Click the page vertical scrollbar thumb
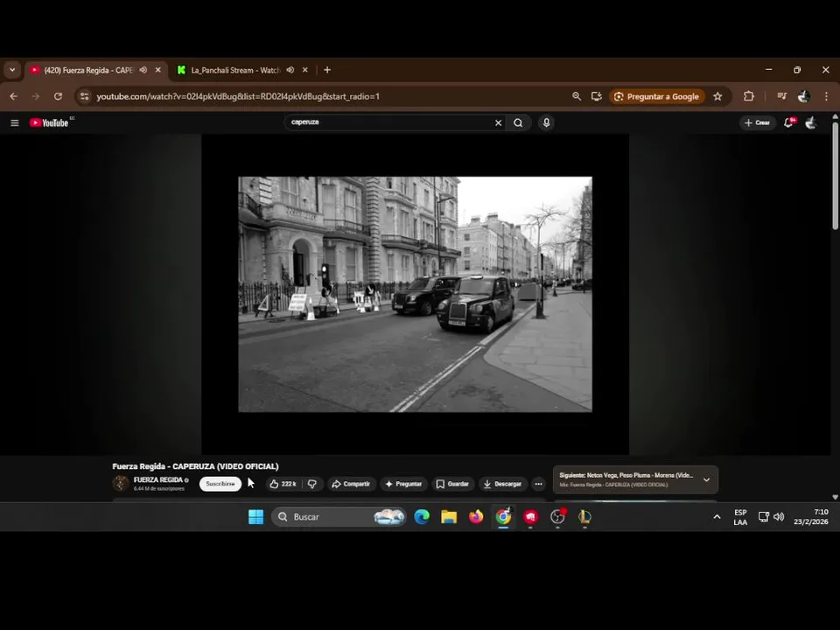The width and height of the screenshot is (840, 630). point(835,176)
